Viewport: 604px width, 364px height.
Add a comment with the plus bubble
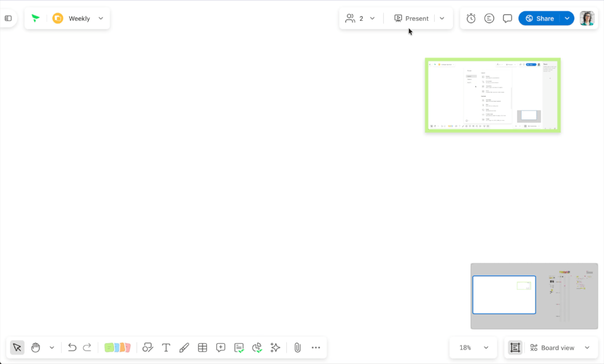[x=221, y=348]
